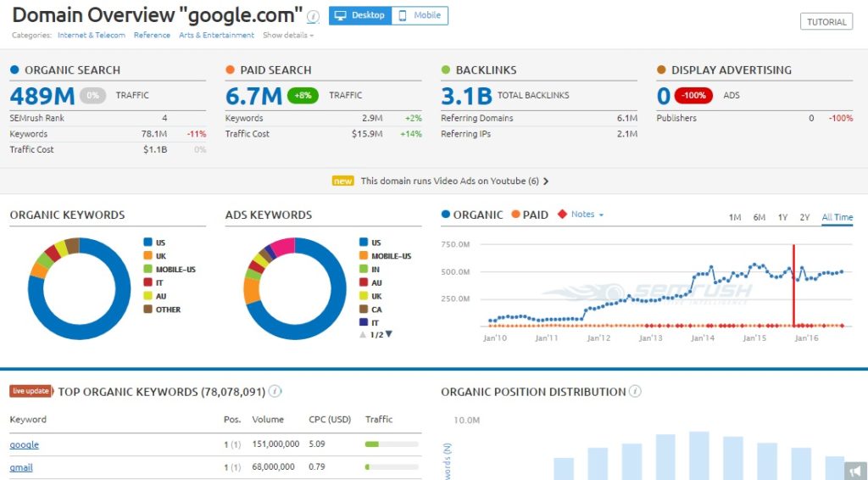This screenshot has height=480, width=868.
Task: Open the Notes dropdown on the chart
Action: pos(581,215)
